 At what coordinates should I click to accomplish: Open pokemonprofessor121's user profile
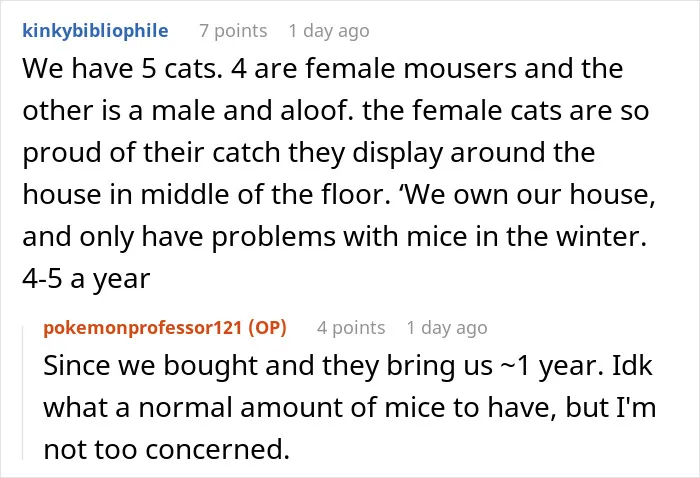pyautogui.click(x=142, y=328)
